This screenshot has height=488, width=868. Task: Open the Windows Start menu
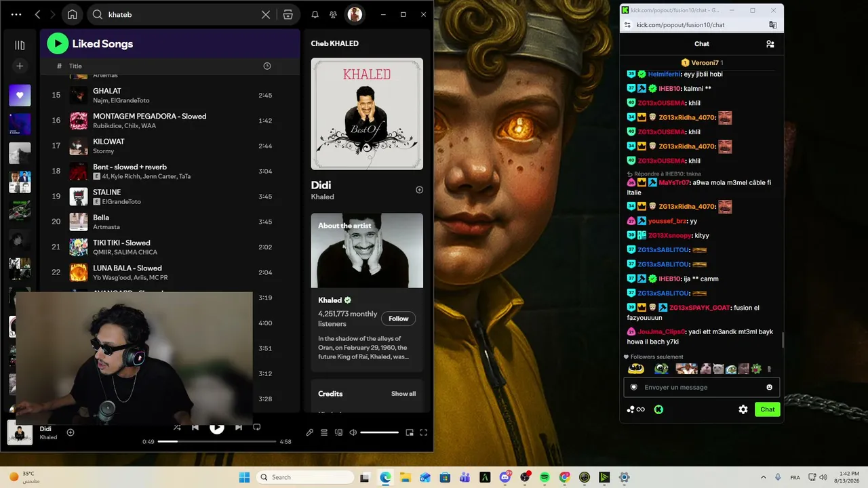pos(244,477)
